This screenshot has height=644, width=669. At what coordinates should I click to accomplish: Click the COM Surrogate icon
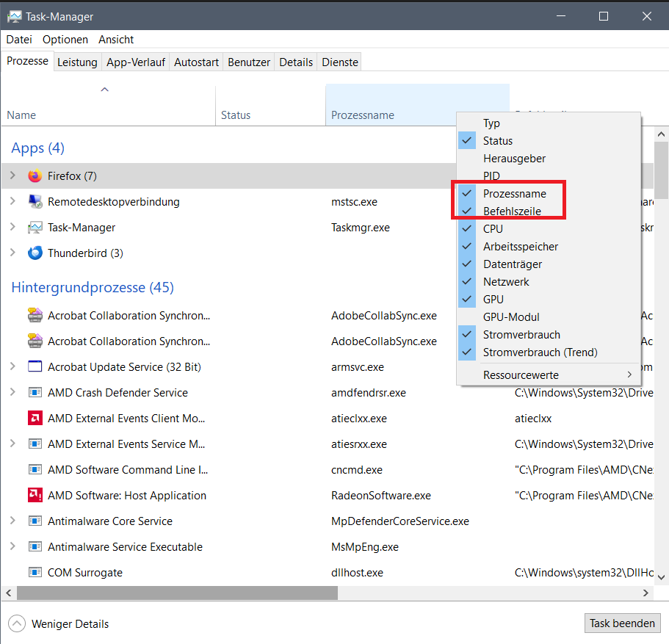(x=35, y=572)
